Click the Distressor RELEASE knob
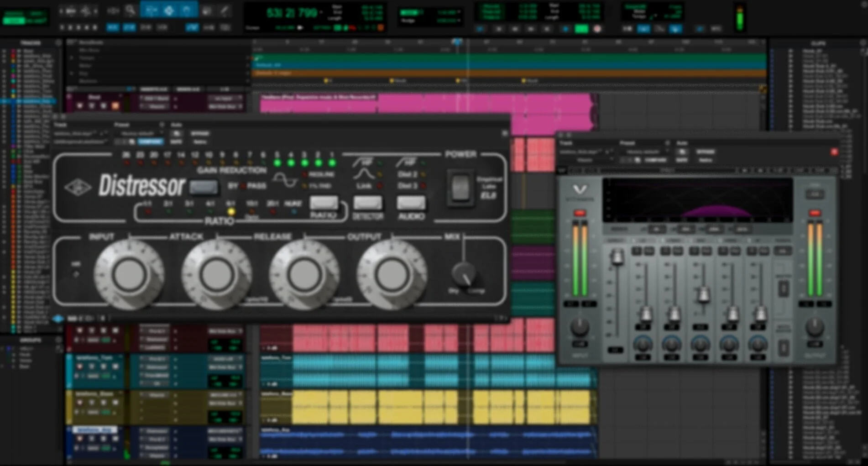This screenshot has width=868, height=466. coord(303,274)
